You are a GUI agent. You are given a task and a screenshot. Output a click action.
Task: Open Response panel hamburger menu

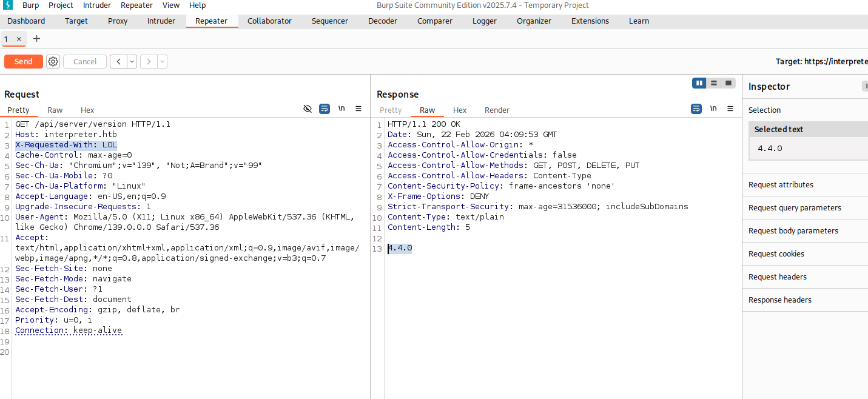coord(730,109)
